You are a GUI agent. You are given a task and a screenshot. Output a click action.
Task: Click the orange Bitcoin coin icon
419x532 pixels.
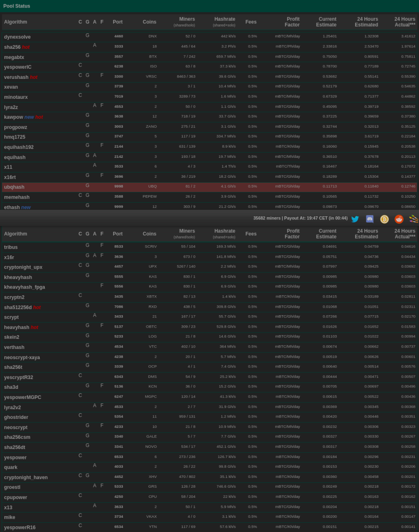tap(384, 219)
